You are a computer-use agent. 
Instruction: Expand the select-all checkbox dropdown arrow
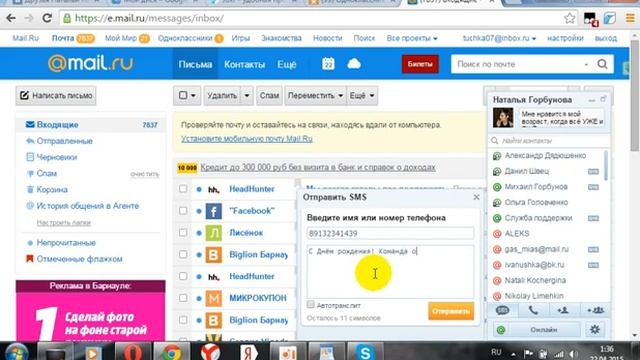193,96
